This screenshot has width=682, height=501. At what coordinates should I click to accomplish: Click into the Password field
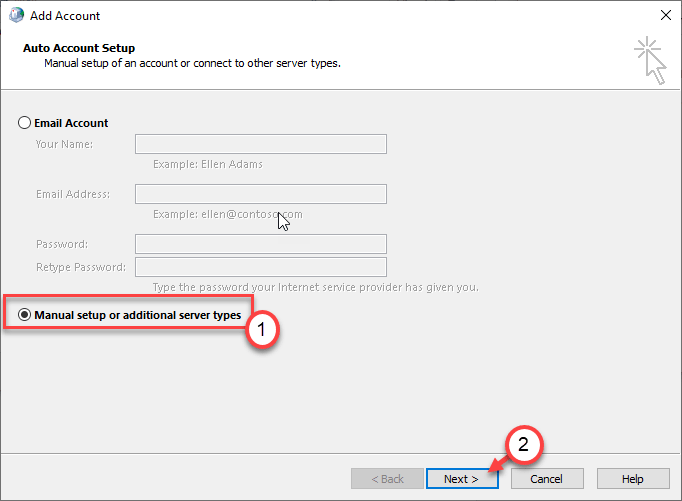coord(260,244)
